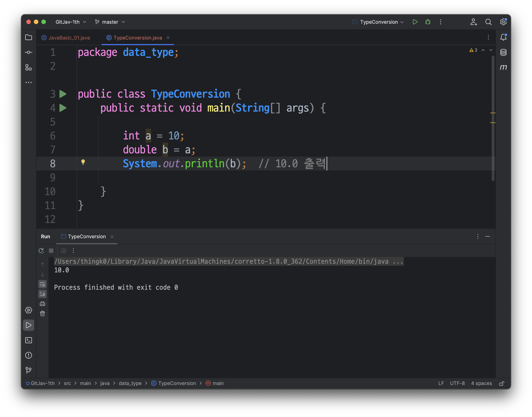Click data_type in breadcrumb path

point(130,383)
